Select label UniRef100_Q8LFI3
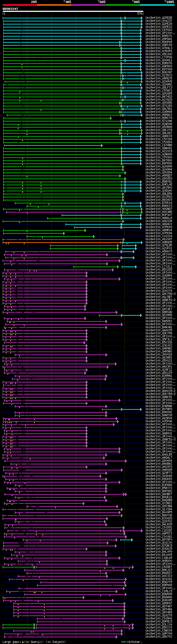177x644 pixels. point(159,87)
